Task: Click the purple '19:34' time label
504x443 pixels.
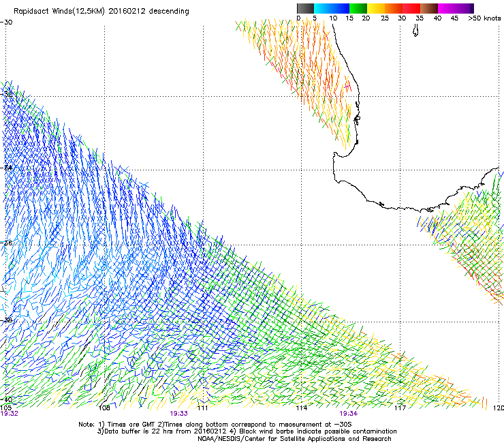Action: point(349,414)
